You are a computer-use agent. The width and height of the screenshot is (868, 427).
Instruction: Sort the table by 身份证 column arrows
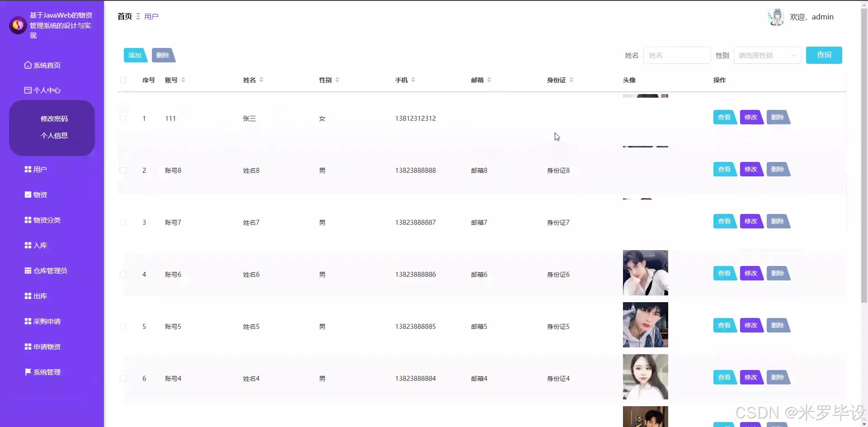(x=571, y=80)
